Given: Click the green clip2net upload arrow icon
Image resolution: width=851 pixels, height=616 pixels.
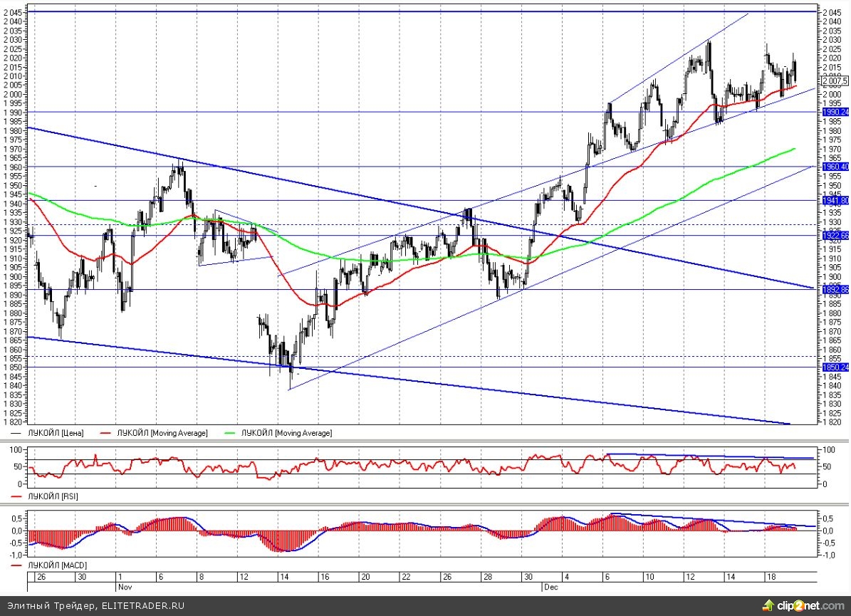Looking at the screenshot, I should point(768,605).
